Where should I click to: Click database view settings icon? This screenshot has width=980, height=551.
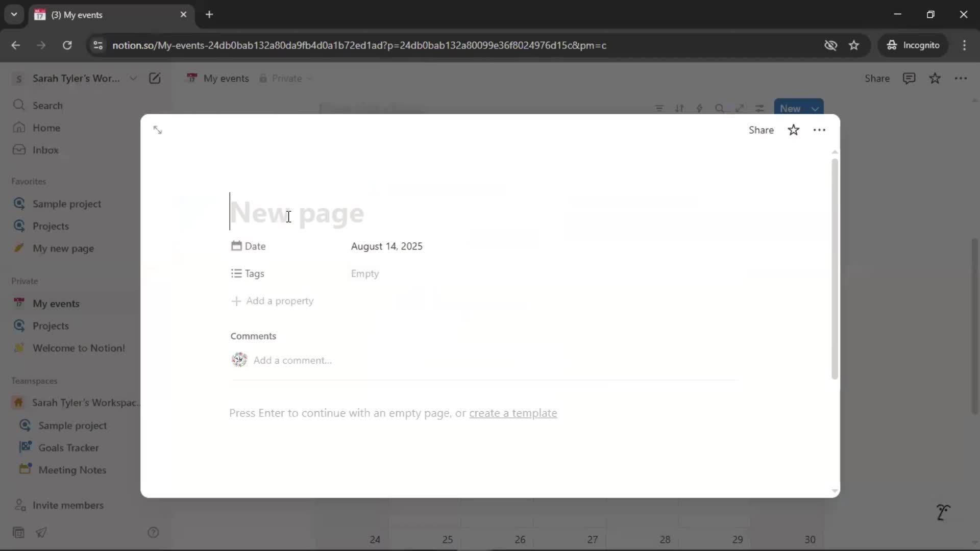[759, 109]
